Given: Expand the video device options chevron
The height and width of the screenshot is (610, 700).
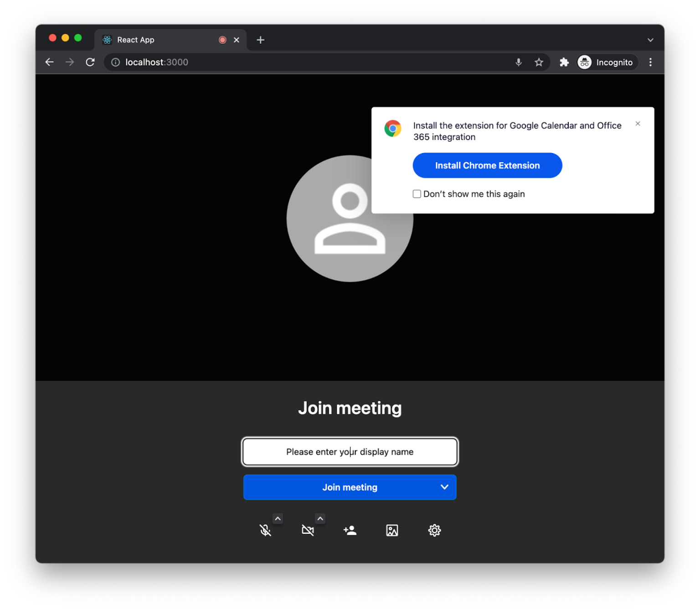Looking at the screenshot, I should click(x=320, y=518).
